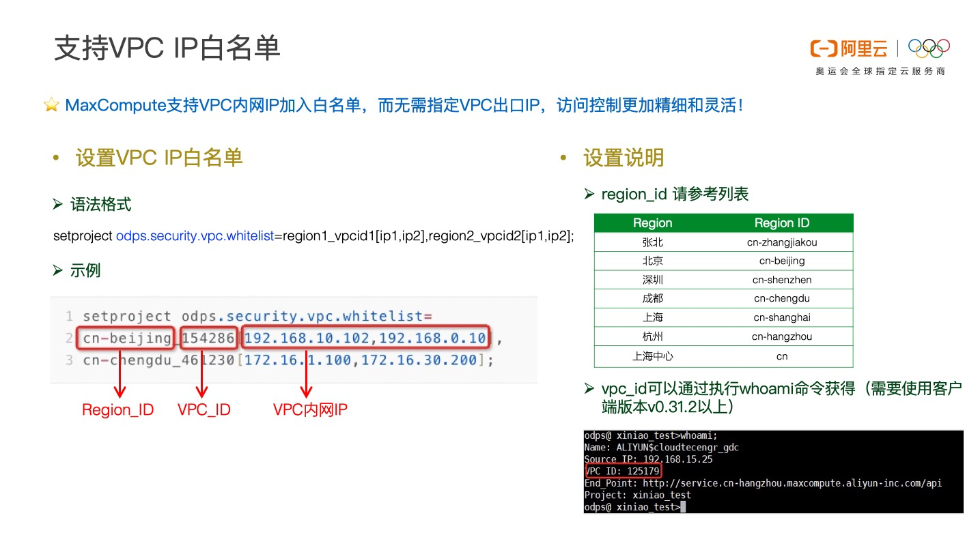Click cn-chengdu_461230 in code line 3

(x=159, y=360)
